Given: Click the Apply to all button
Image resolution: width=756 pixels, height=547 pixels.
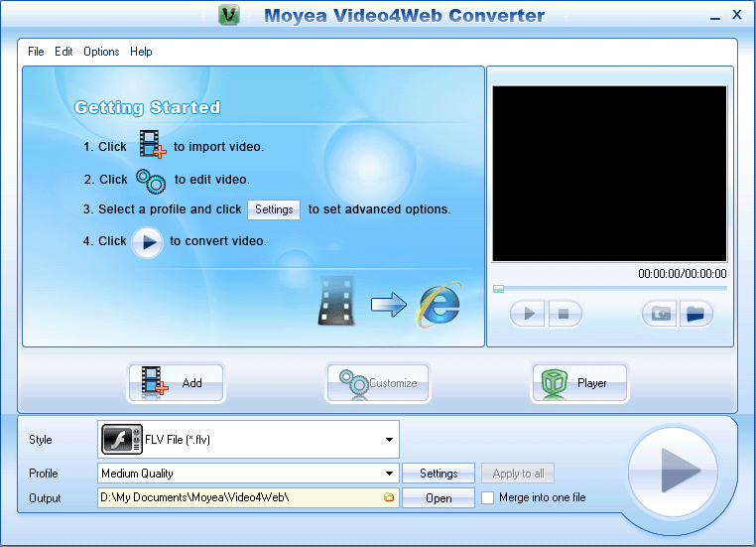Looking at the screenshot, I should pyautogui.click(x=518, y=474).
